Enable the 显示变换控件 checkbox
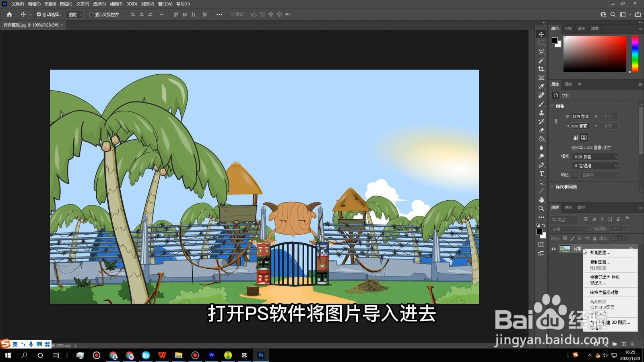This screenshot has width=644, height=362. [x=91, y=14]
